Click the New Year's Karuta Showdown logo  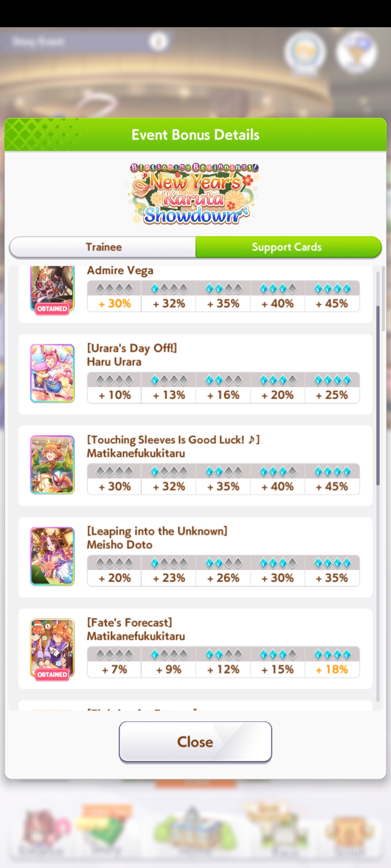pos(194,194)
